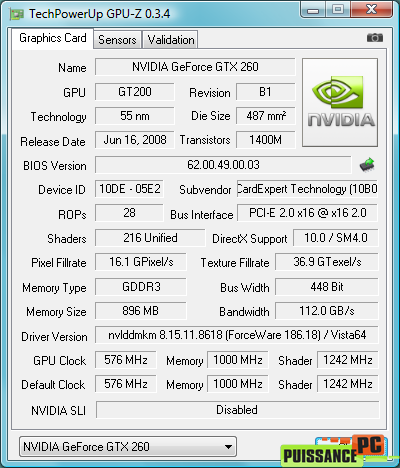
Task: Click the GPU Clock field 576 MHz
Action: coord(126,360)
